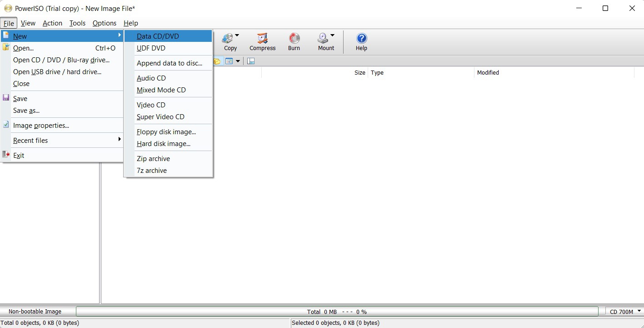644x328 pixels.
Task: Select Video CD in the New submenu
Action: [x=168, y=105]
